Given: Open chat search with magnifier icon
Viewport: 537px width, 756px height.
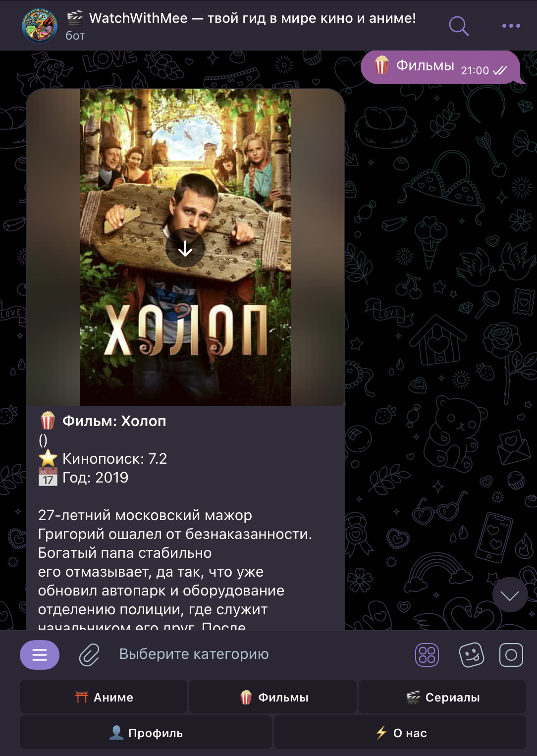Looking at the screenshot, I should 459,26.
